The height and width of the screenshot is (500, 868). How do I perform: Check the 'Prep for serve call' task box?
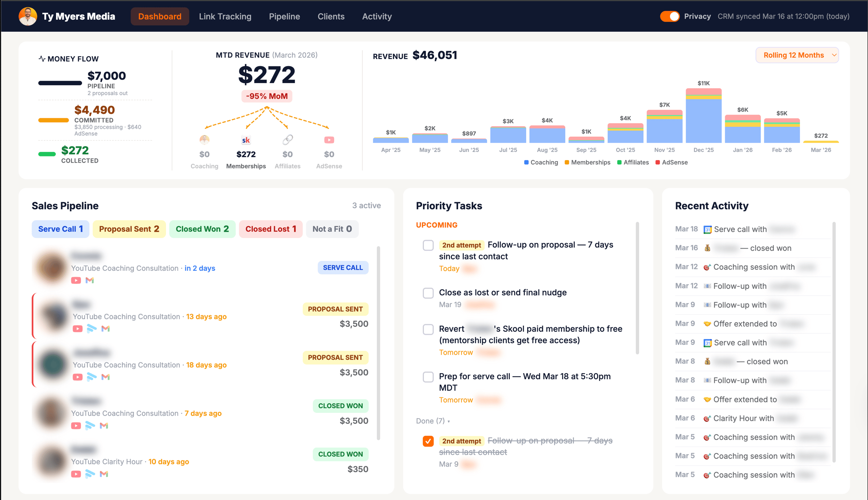[x=428, y=377]
